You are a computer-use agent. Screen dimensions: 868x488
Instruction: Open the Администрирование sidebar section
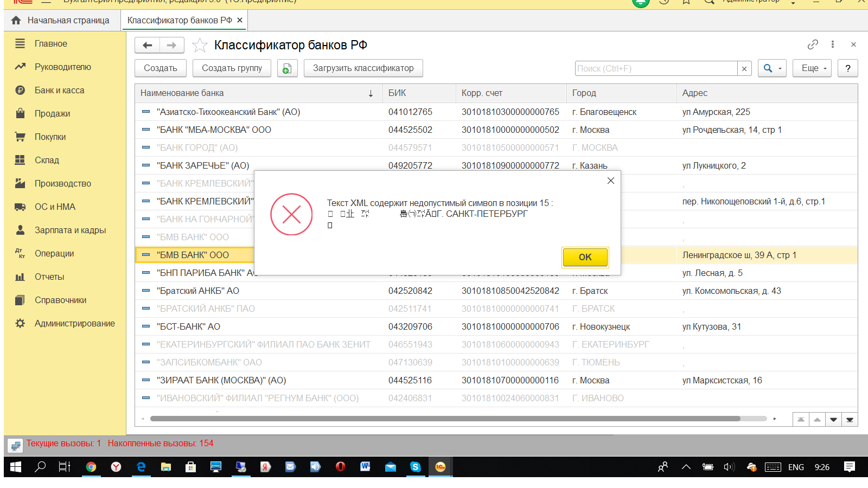tap(74, 324)
